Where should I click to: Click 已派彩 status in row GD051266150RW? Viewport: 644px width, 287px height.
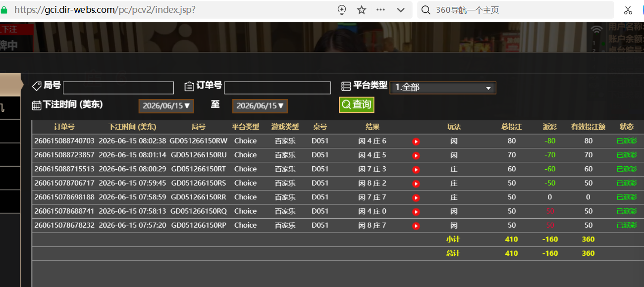627,141
